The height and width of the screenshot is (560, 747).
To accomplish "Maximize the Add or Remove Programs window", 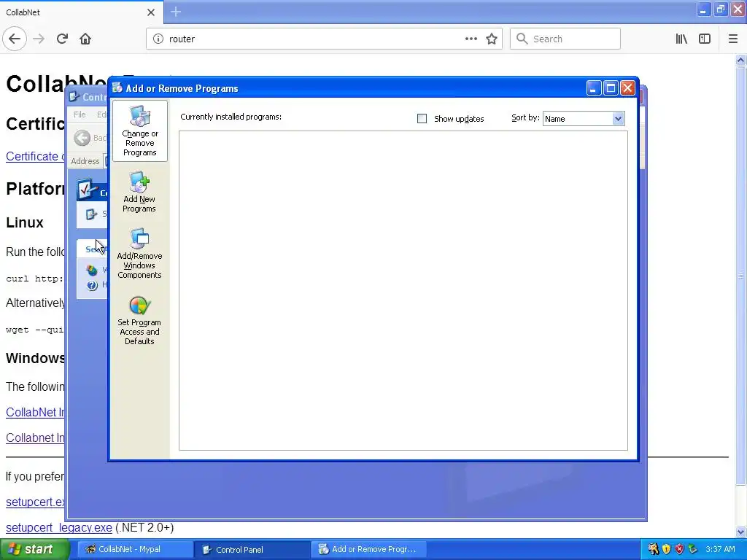I will (611, 88).
